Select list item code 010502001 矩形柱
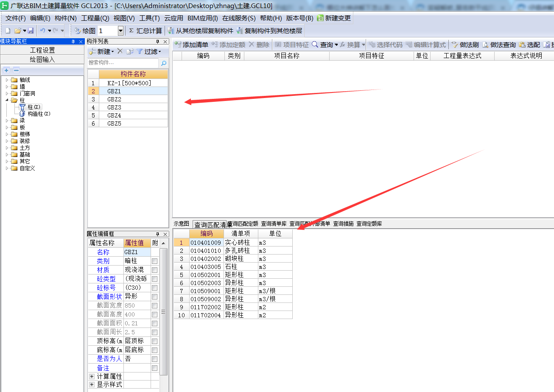 (x=233, y=274)
